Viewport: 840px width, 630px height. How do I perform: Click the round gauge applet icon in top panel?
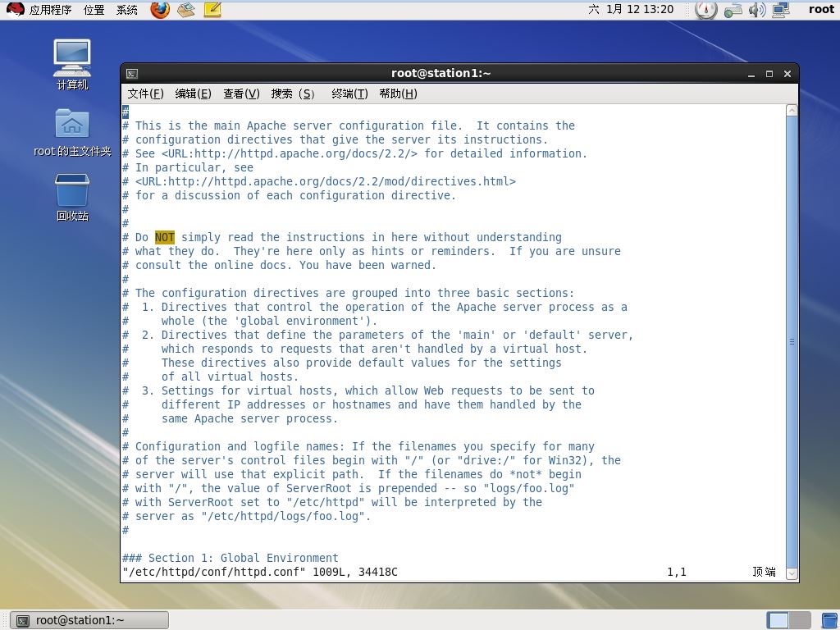point(705,10)
